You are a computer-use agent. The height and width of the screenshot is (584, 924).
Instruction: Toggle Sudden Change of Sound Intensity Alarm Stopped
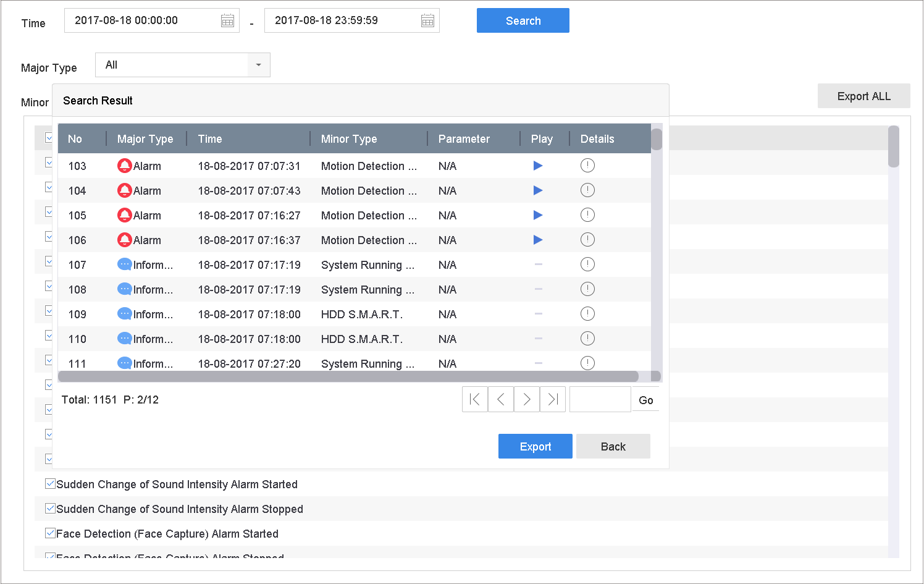coord(50,509)
